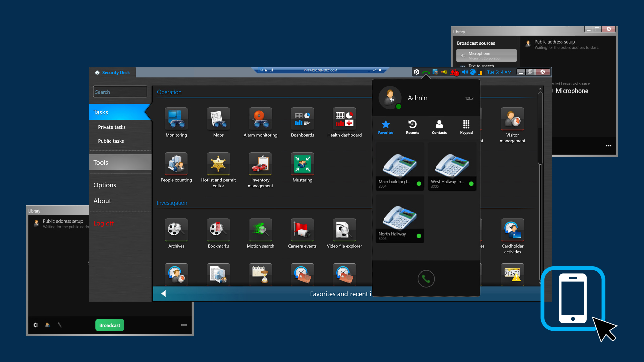The image size is (644, 362).
Task: Select the Microphone broadcast source
Action: [x=486, y=55]
